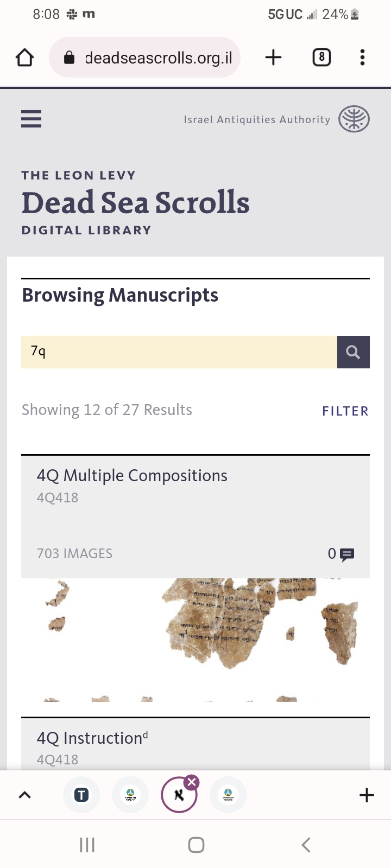
Task: Open the FILTER options
Action: pos(345,411)
